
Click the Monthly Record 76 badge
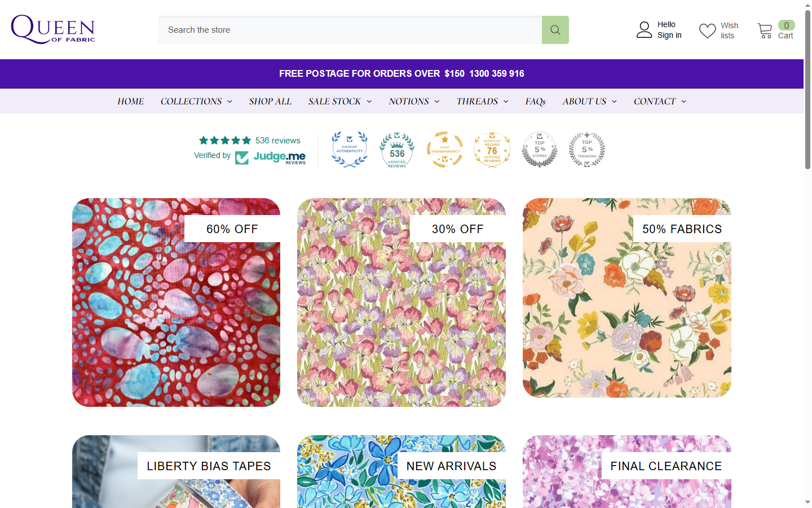click(492, 150)
